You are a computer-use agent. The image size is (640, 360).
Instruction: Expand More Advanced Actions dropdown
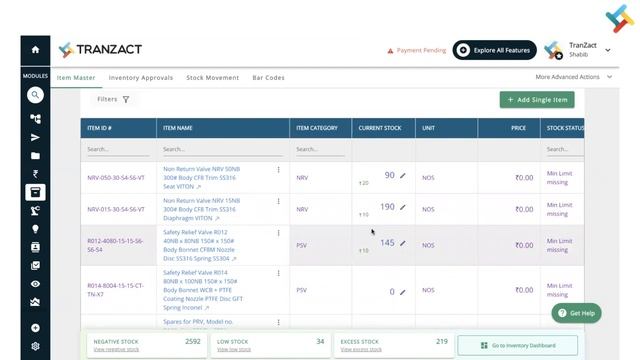point(573,77)
